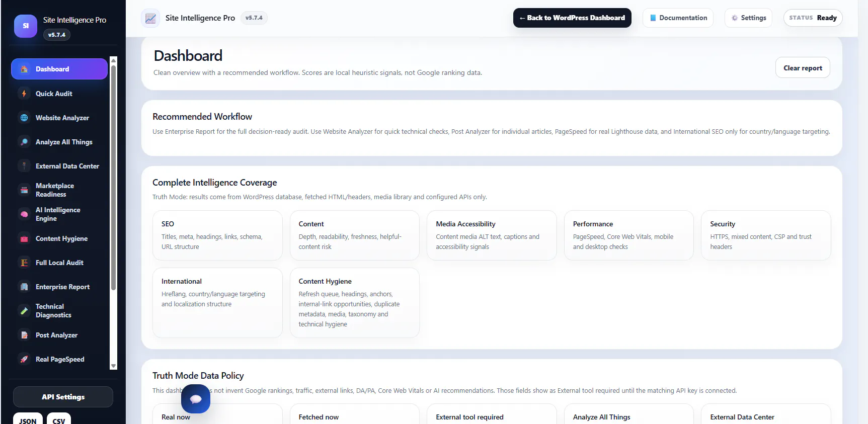Image resolution: width=868 pixels, height=424 pixels.
Task: Click the "Truth Mode Data Policy" heading
Action: tap(198, 376)
